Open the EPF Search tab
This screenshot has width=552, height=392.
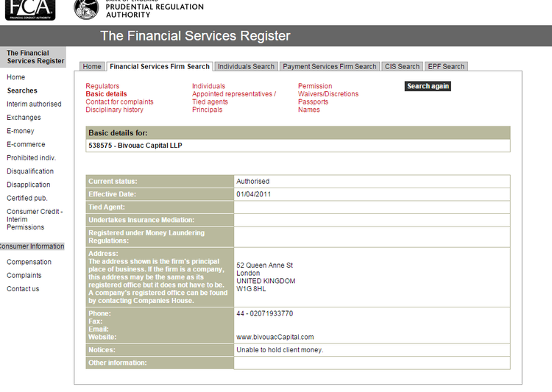coord(446,66)
